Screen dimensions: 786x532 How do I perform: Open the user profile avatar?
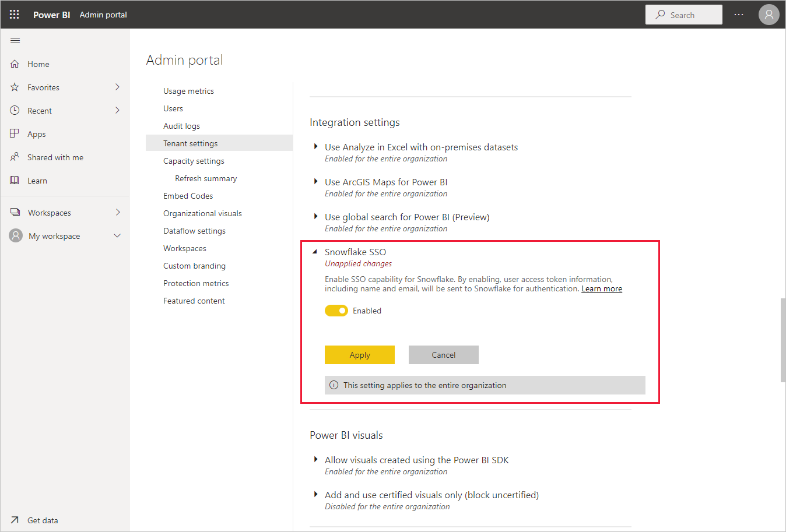click(x=769, y=15)
